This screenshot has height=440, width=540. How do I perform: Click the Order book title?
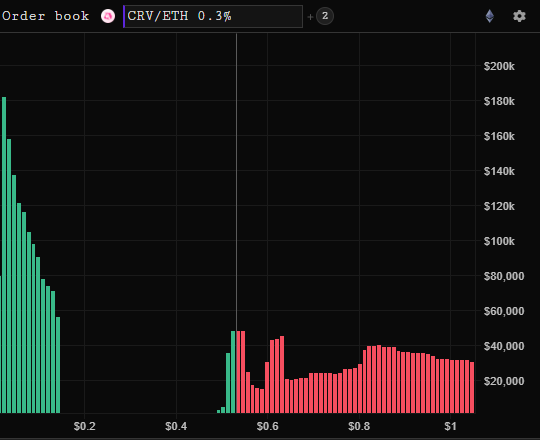point(46,16)
